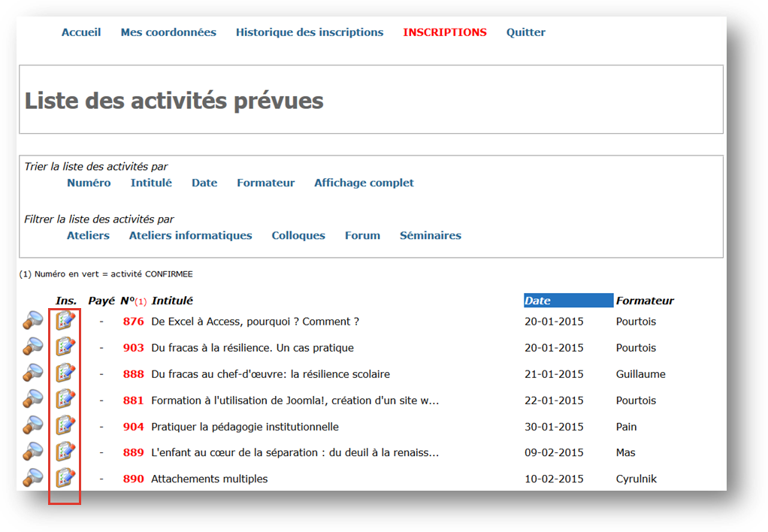Click activity number 903
Screen dimensions: 768x532
click(x=133, y=348)
